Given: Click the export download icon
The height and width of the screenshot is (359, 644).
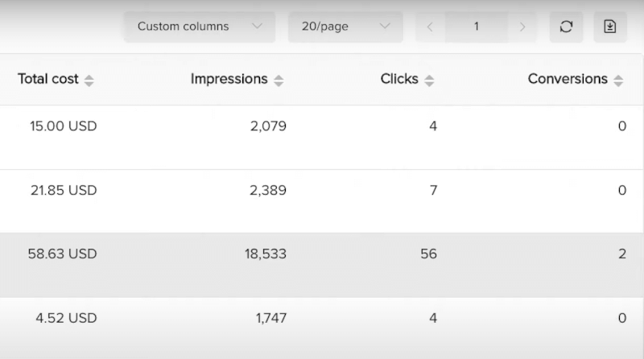Looking at the screenshot, I should click(x=609, y=27).
